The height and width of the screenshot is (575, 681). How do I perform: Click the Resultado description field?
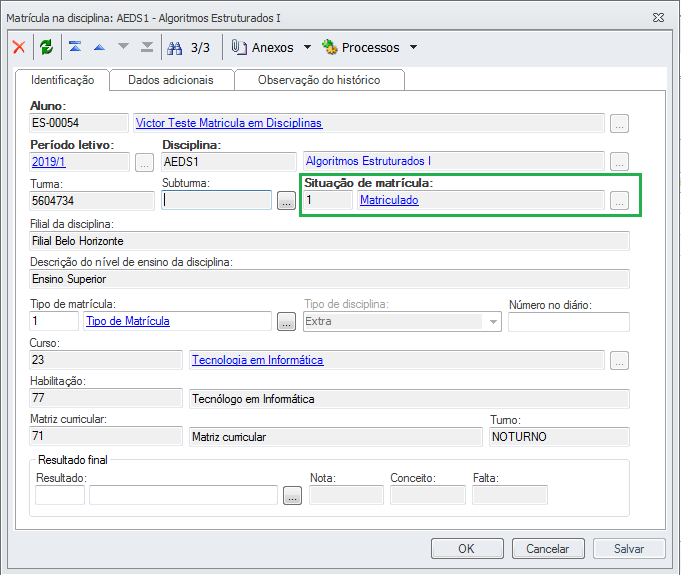(183, 495)
